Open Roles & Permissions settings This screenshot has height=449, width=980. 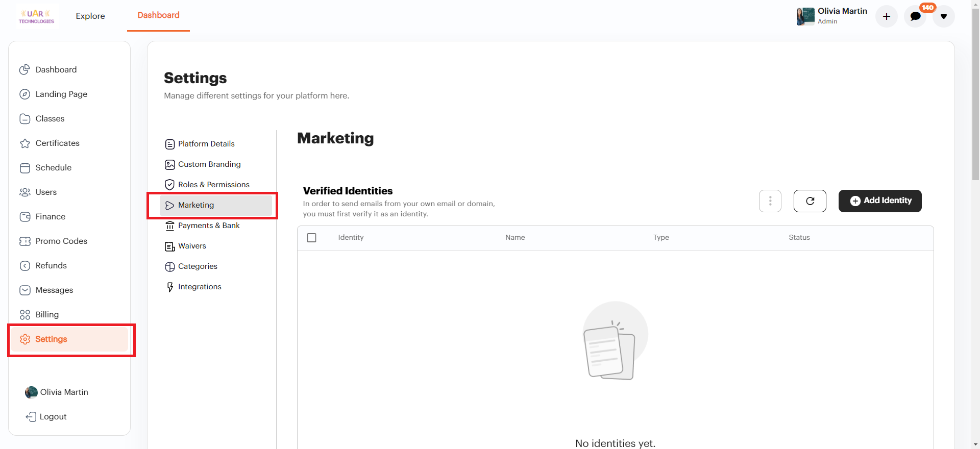[x=213, y=185]
